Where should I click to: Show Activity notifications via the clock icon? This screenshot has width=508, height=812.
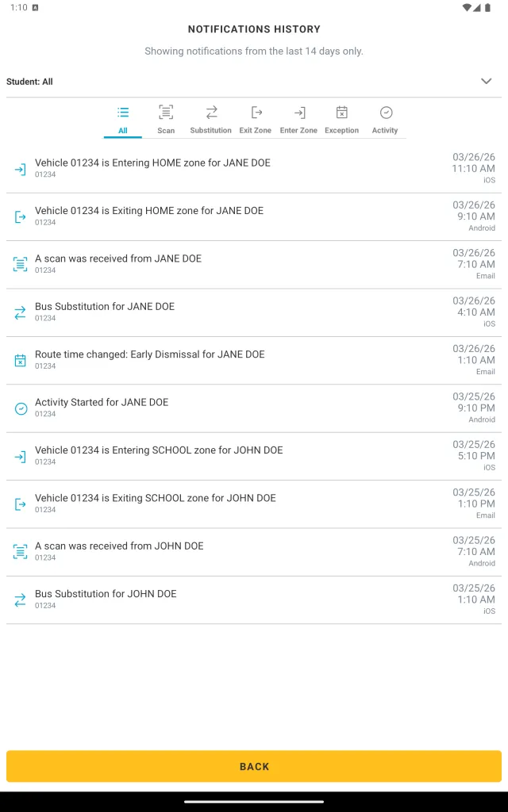386,113
